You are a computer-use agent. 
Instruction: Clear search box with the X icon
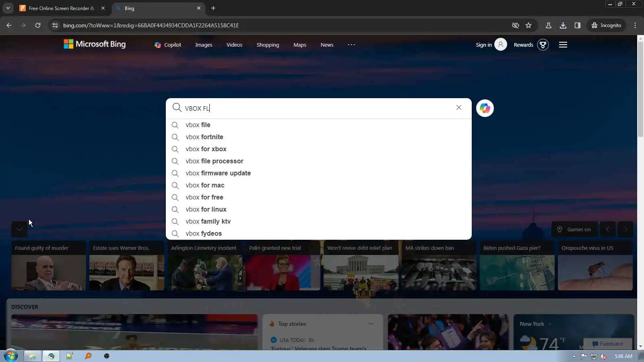[x=459, y=107]
